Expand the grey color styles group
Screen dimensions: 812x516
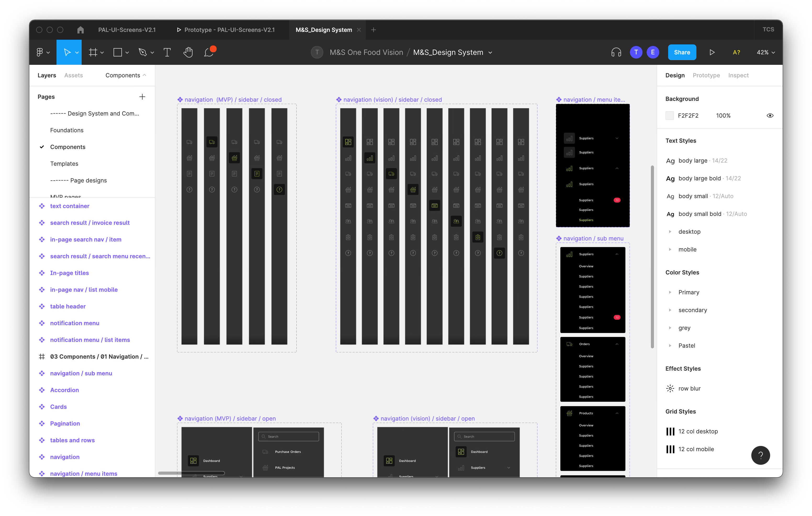(670, 328)
